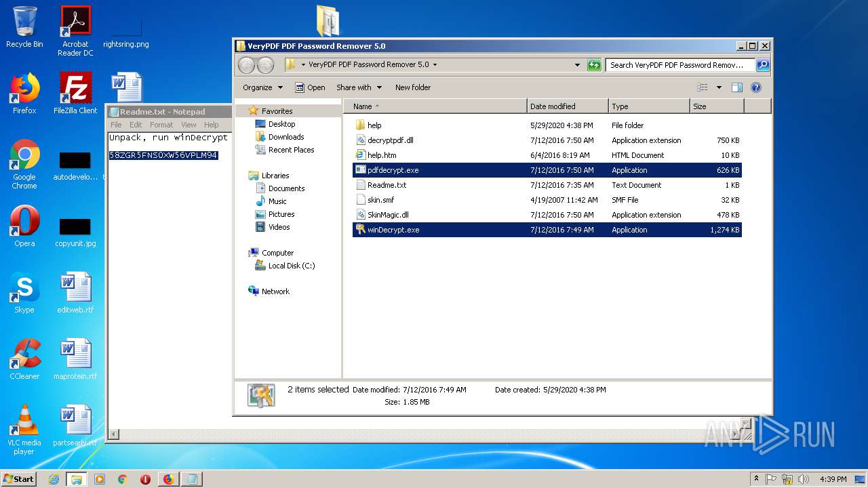The height and width of the screenshot is (488, 868).
Task: Open Internet Explorer from taskbar
Action: (54, 479)
